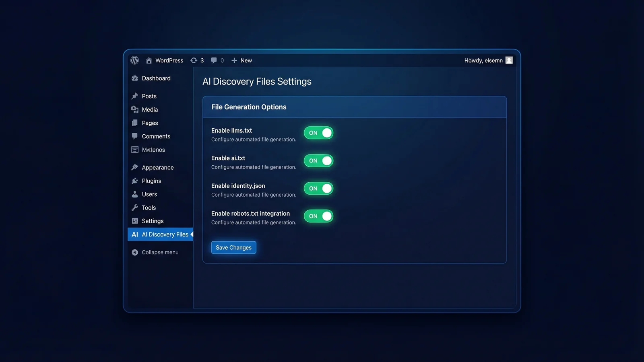
Task: Click the Collapse menu text
Action: tap(160, 253)
